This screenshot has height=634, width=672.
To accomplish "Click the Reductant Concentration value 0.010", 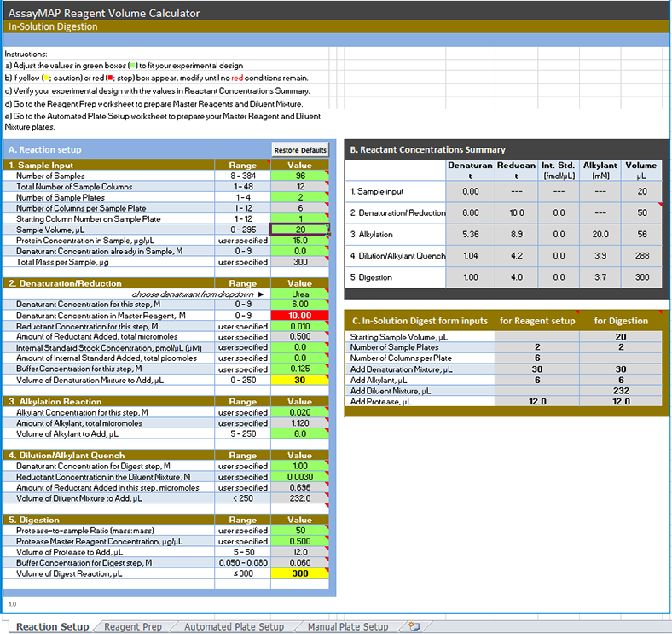I will tap(299, 326).
